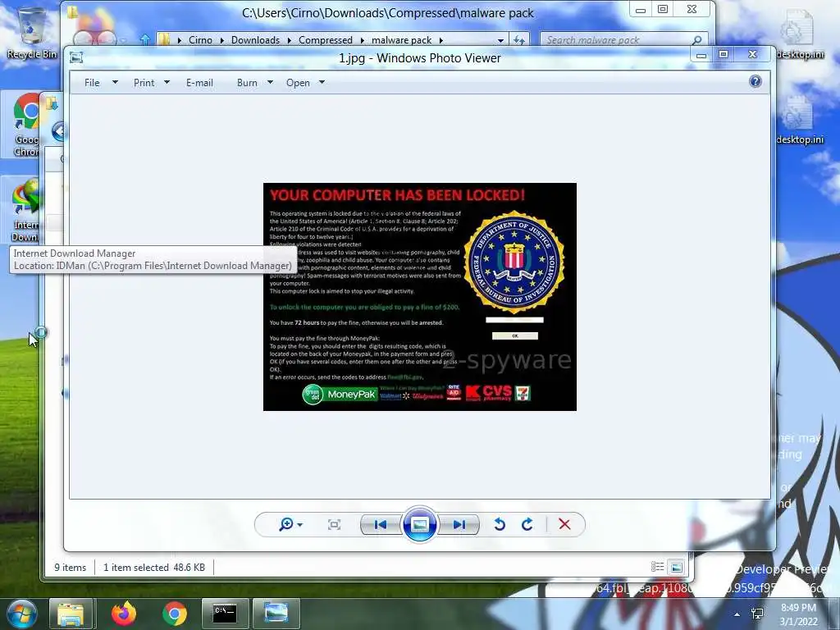Screen dimensions: 840x630
Task: Open the Open menu in Photo Viewer
Action: (x=298, y=83)
